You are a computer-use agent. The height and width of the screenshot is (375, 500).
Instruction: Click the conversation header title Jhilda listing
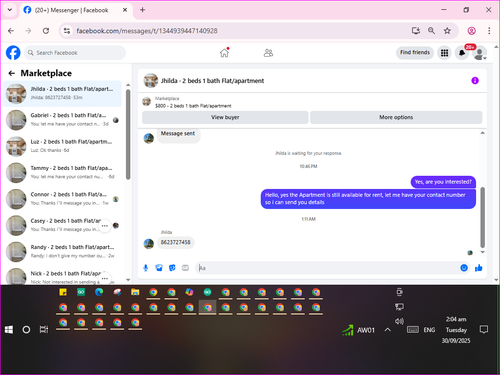(212, 81)
